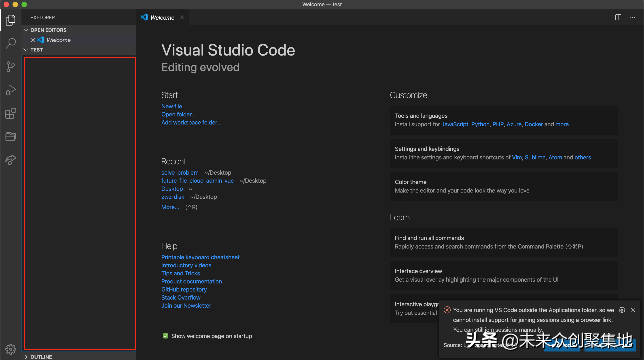
Task: Install Vim keybindings link
Action: [x=517, y=157]
